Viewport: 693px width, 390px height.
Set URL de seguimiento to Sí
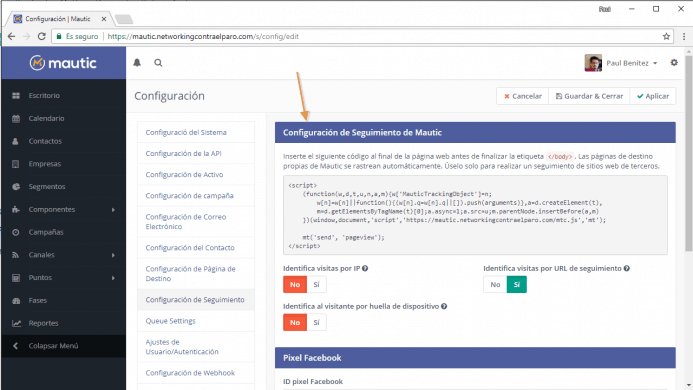click(517, 285)
